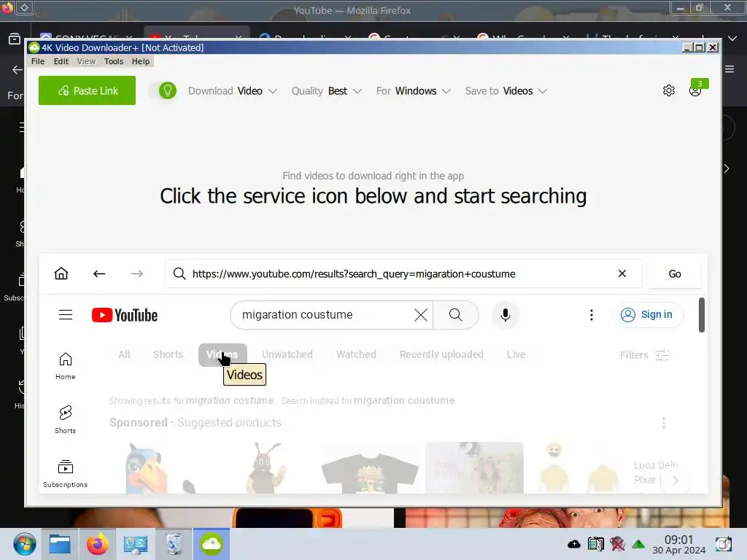
Task: Search instead for 'migaration coustume' link
Action: (x=404, y=400)
